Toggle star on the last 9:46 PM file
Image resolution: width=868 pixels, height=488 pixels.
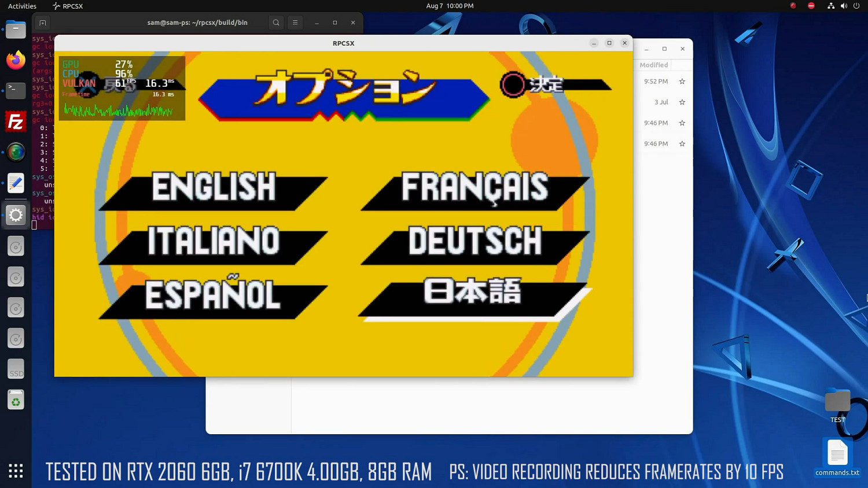[682, 144]
